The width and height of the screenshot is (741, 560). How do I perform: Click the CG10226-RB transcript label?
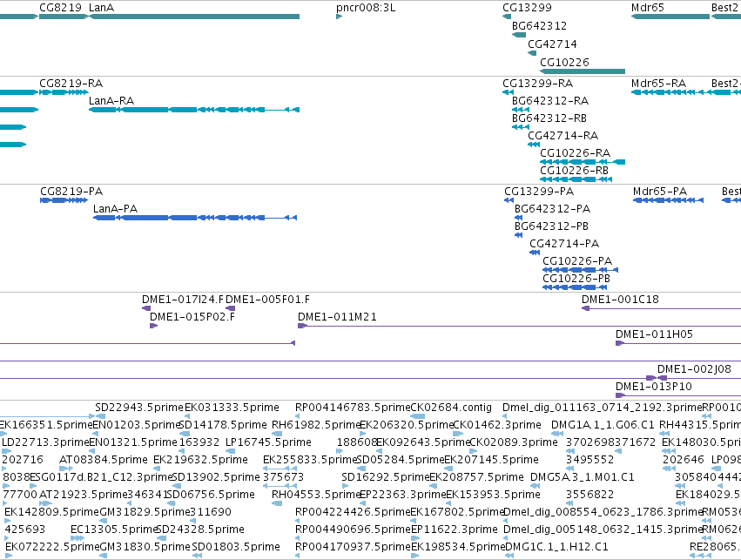(x=574, y=171)
